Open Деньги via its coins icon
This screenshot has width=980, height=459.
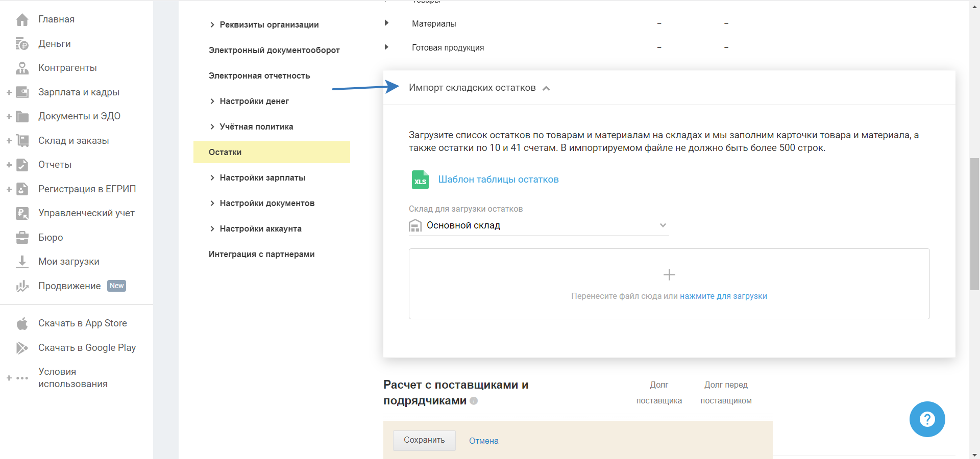pos(22,44)
